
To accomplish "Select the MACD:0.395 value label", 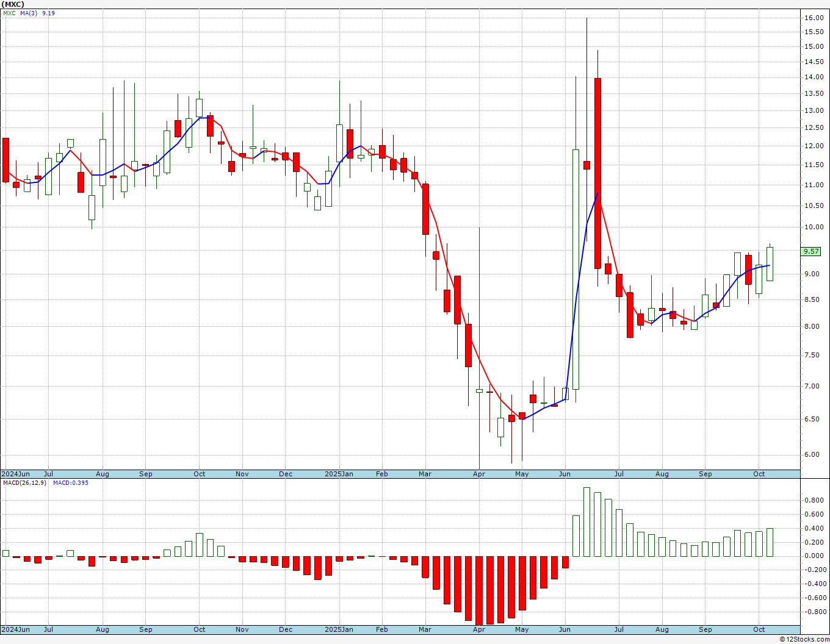I will (71, 483).
